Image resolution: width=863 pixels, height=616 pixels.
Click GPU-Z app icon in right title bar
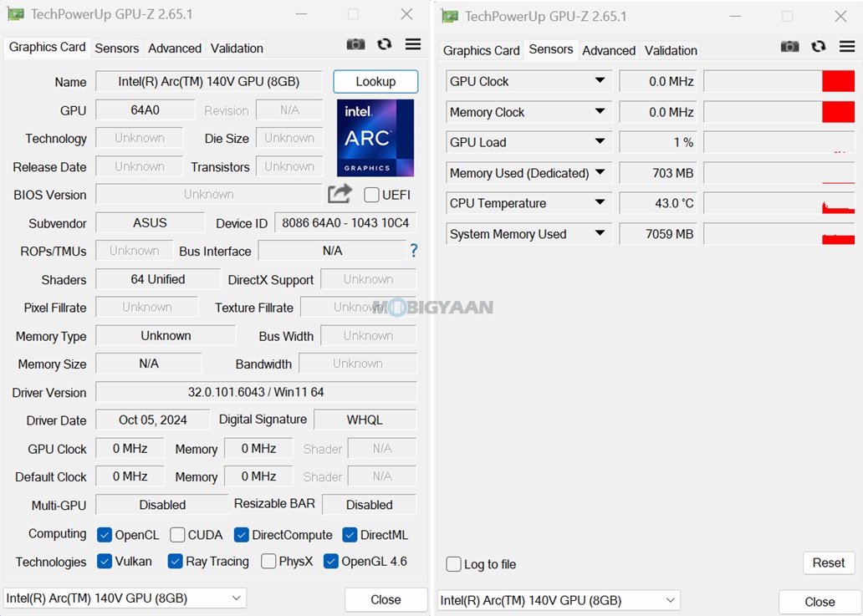[x=450, y=17]
